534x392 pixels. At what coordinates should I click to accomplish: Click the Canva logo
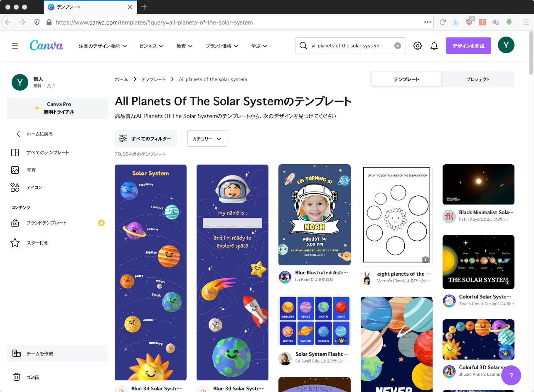tap(47, 45)
